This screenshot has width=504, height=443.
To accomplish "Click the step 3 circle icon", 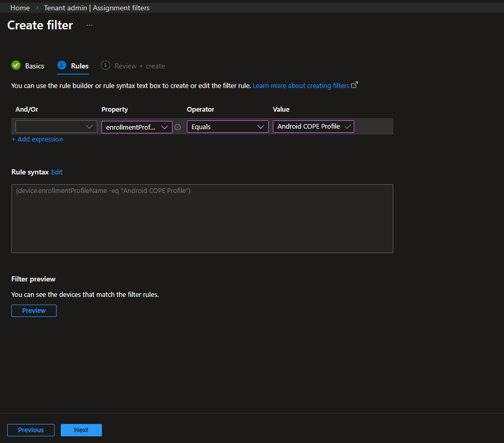I will coord(106,65).
